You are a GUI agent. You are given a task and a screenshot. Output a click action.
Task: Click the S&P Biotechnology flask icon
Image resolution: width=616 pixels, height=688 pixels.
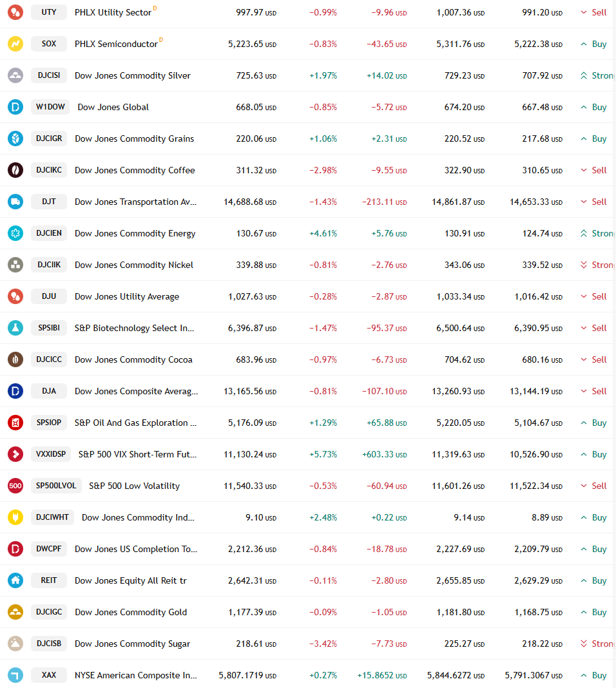pos(15,328)
